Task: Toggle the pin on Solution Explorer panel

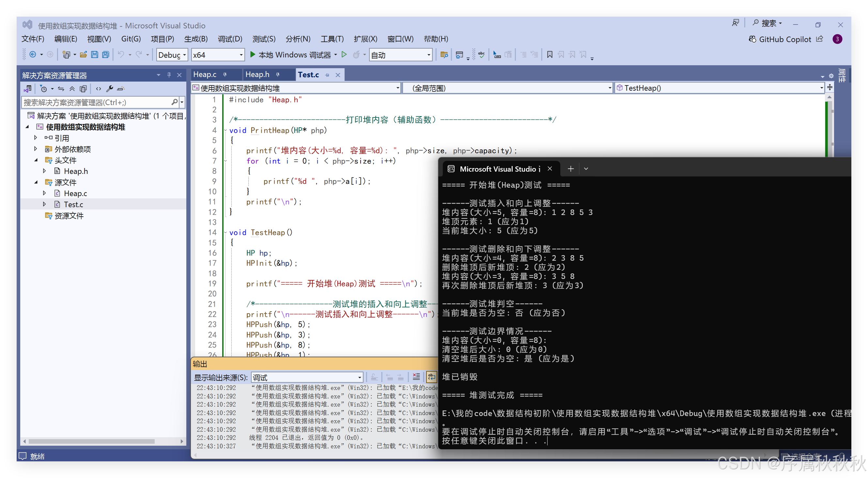Action: pos(169,75)
